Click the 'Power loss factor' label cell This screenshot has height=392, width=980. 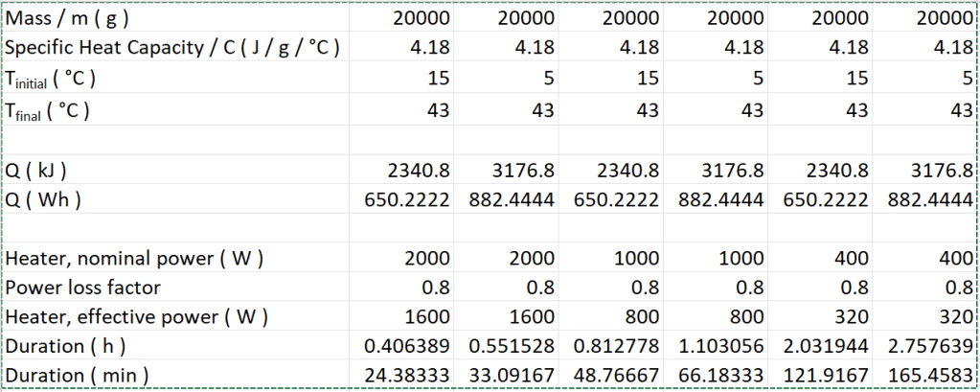point(84,288)
